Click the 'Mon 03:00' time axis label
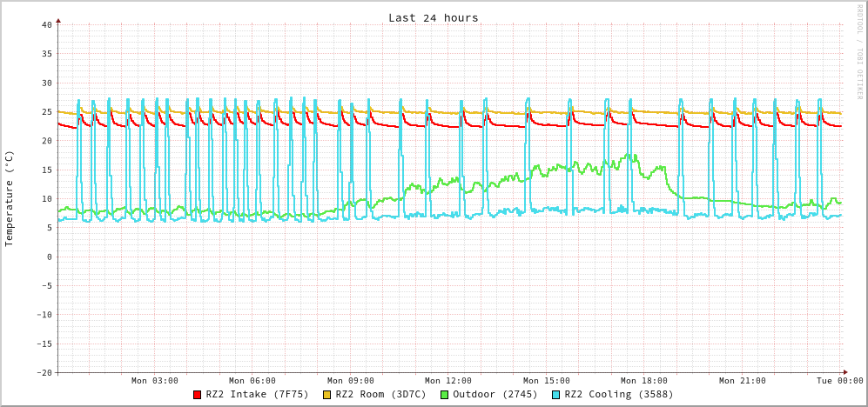The height and width of the screenshot is (407, 868). pos(155,381)
